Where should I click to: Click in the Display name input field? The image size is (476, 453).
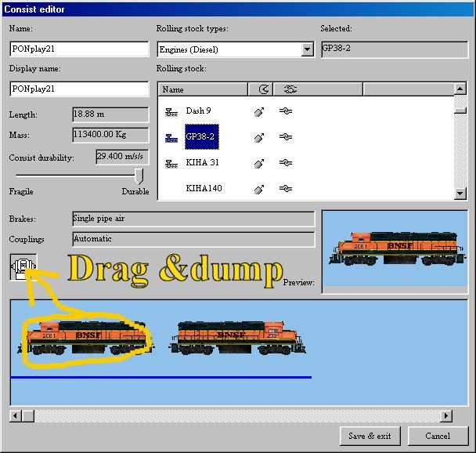pyautogui.click(x=79, y=89)
